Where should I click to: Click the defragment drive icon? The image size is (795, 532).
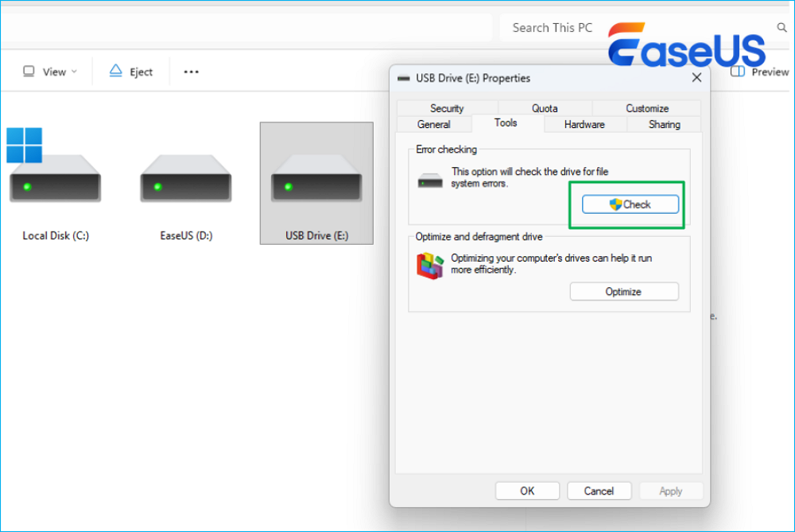429,266
